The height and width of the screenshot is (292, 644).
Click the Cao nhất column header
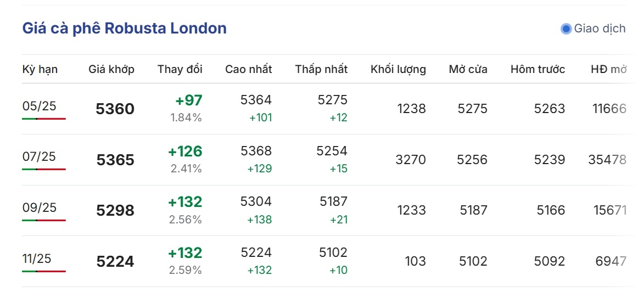point(249,69)
